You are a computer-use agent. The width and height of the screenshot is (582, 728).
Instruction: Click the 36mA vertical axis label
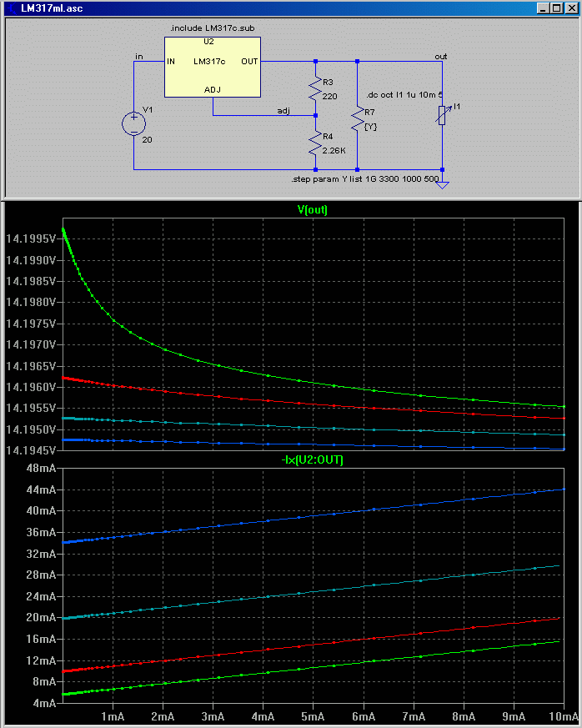point(42,533)
